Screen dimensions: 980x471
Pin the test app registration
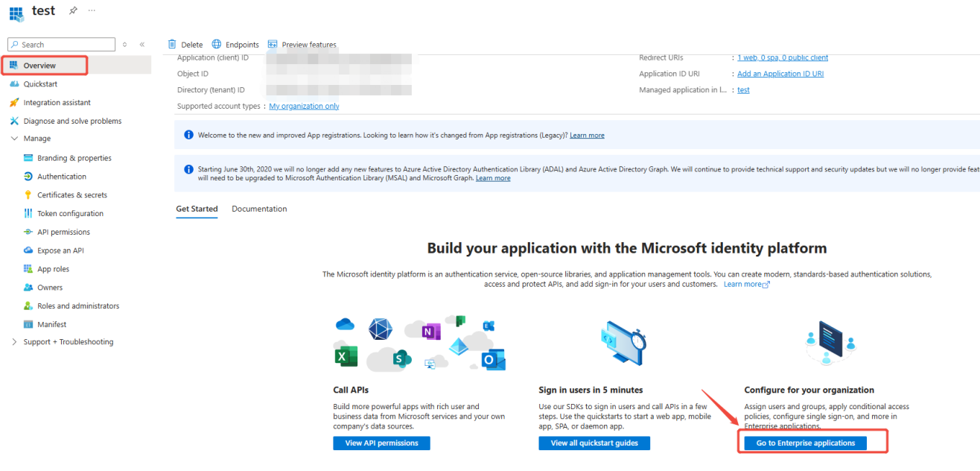pos(72,10)
